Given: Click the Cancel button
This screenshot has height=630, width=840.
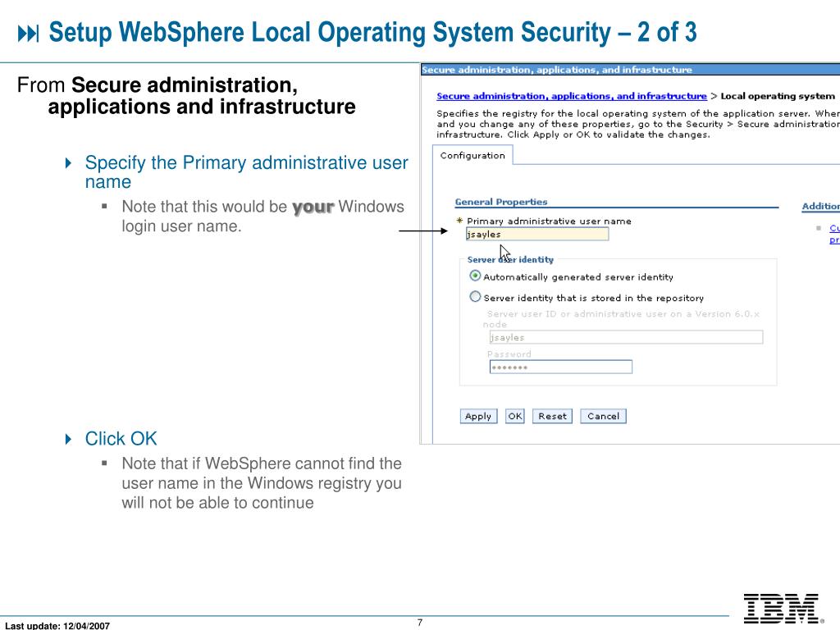Looking at the screenshot, I should point(603,416).
